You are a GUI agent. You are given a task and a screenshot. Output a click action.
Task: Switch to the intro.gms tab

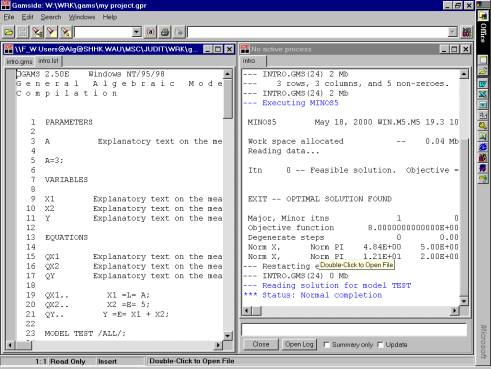coord(20,62)
